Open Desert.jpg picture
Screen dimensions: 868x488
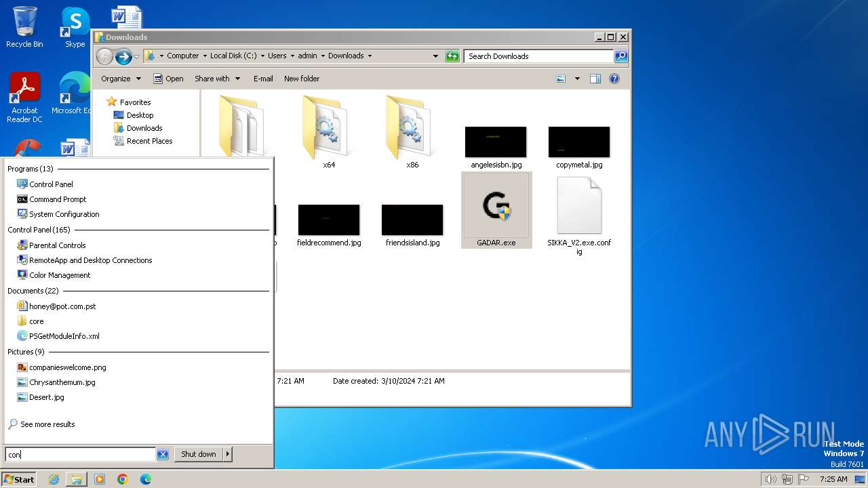click(x=40, y=397)
